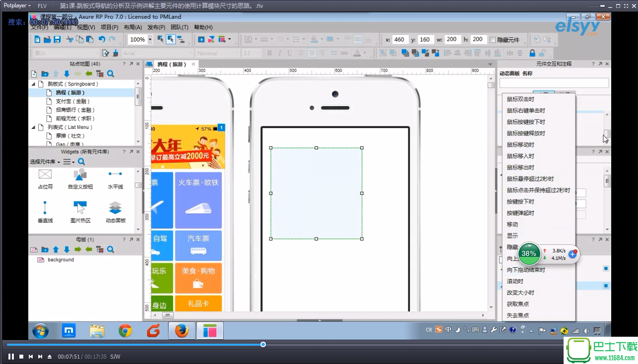Add a new page in sitemap panel

(34, 74)
